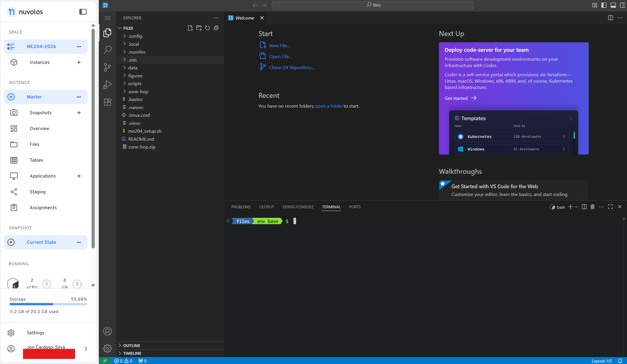
Task: Open notifications bell in status bar
Action: [620, 361]
